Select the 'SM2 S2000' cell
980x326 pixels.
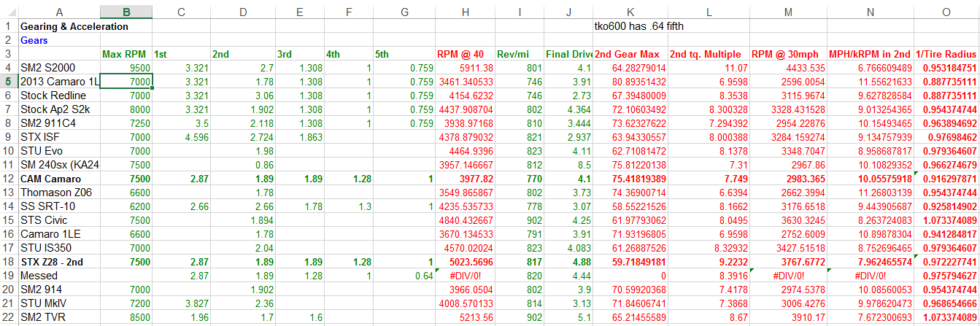pyautogui.click(x=59, y=68)
